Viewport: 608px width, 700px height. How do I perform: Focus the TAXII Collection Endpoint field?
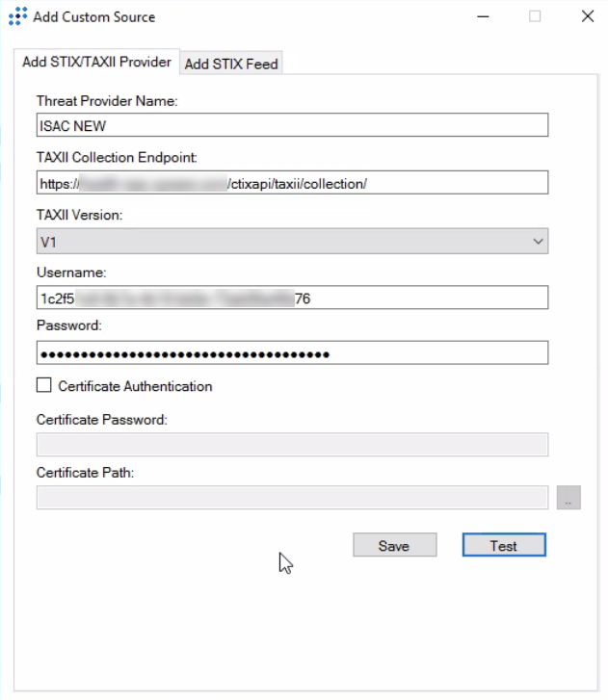coord(292,183)
